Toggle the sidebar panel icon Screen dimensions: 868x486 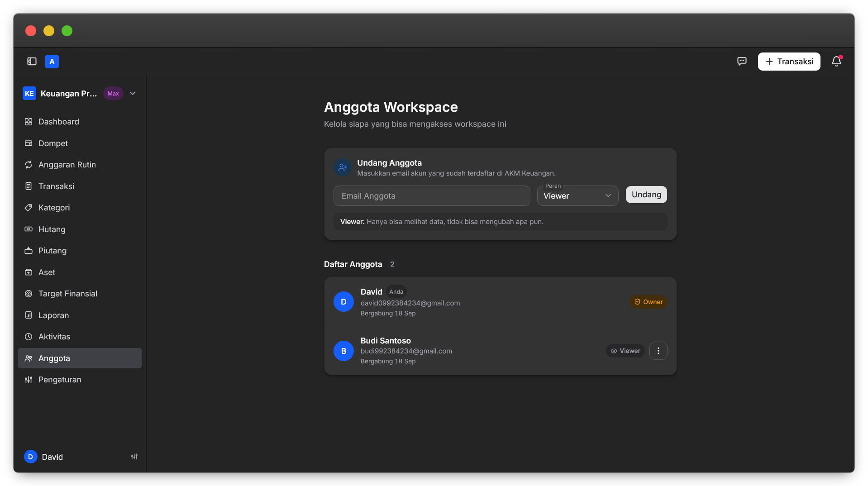(32, 62)
